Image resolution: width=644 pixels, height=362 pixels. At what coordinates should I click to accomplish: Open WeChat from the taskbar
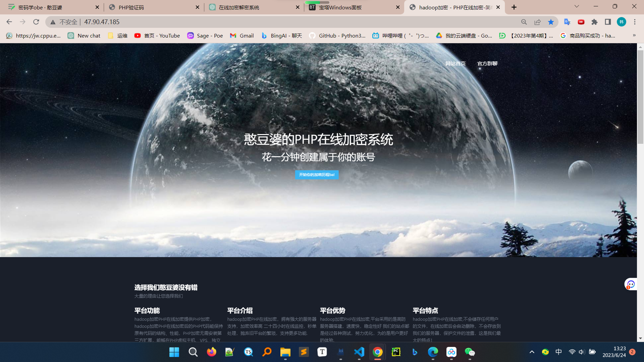coord(470,352)
